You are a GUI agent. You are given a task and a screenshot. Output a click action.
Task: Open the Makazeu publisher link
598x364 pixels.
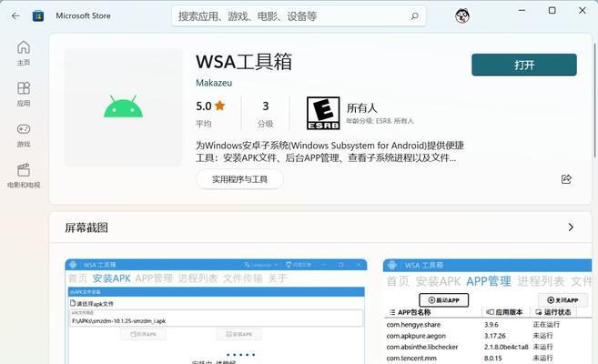coord(214,83)
